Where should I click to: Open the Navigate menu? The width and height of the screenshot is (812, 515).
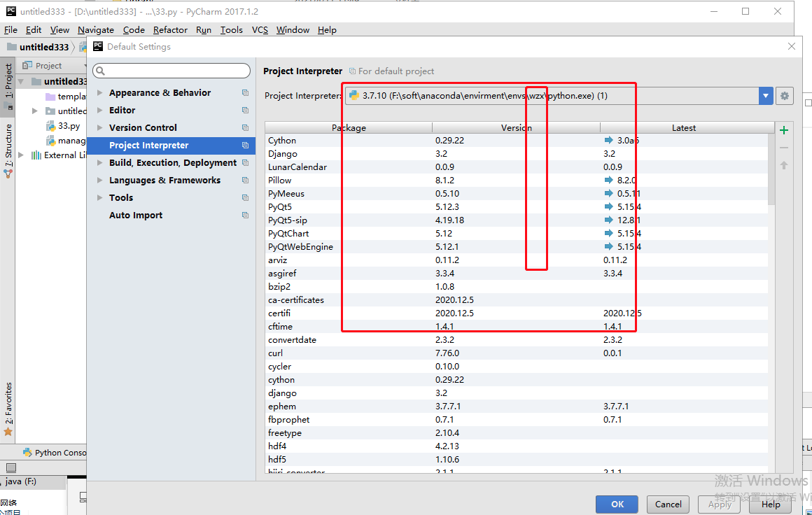click(x=96, y=29)
